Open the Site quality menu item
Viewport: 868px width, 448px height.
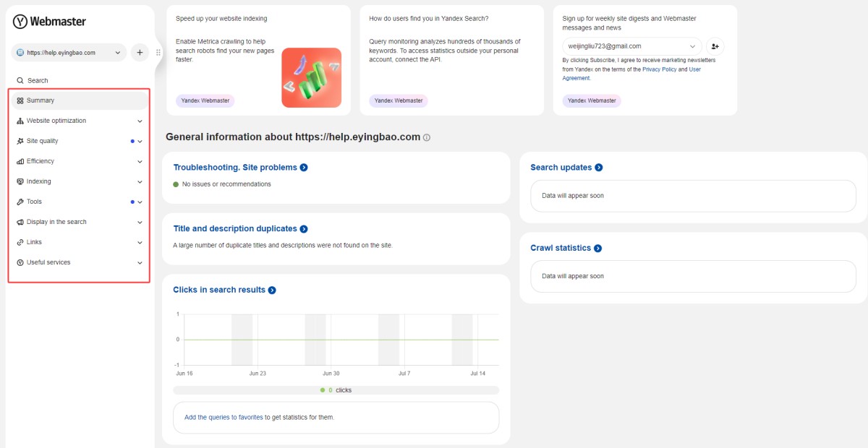coord(43,141)
